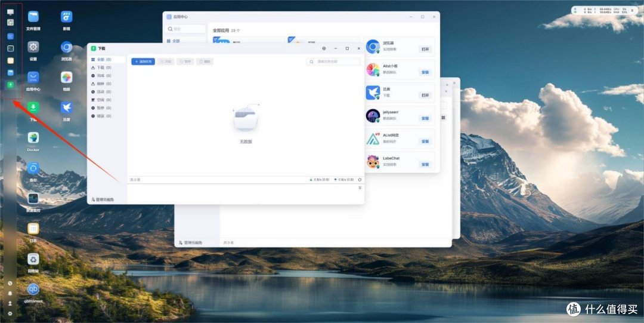Screen dimensions: 644x323
Task: Open the user account icon in the dock bottom
Action: click(x=10, y=303)
